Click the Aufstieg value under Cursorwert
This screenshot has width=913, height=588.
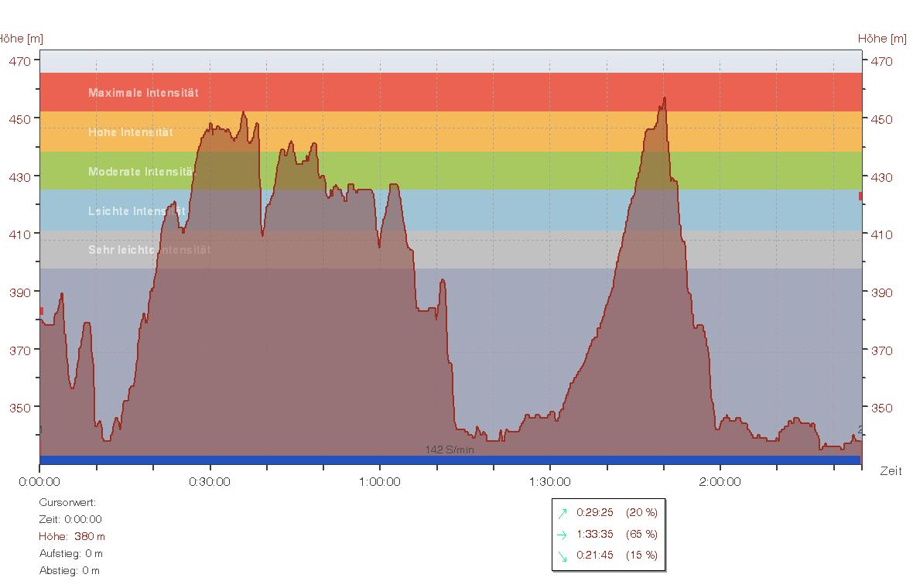[70, 553]
